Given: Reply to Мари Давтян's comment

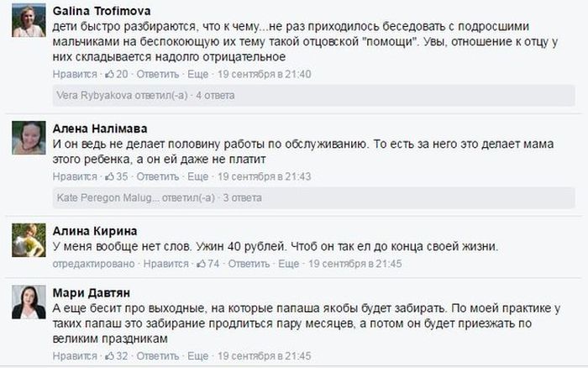Looking at the screenshot, I should pos(157,355).
